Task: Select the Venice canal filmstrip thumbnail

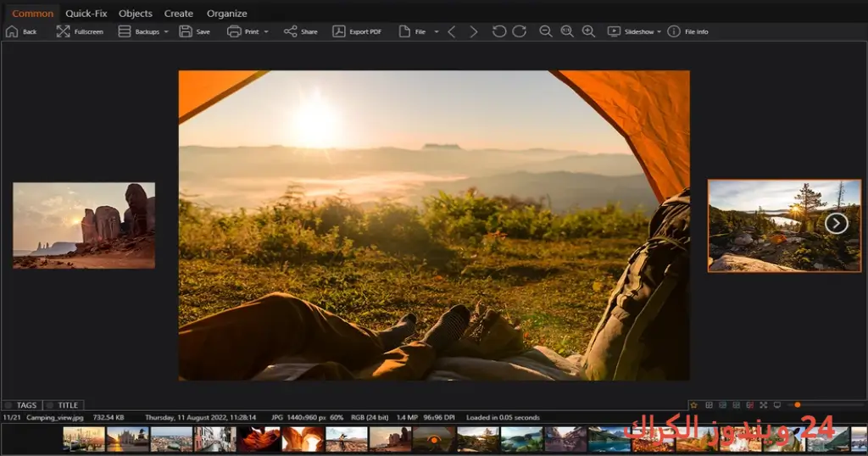Action: click(x=215, y=439)
